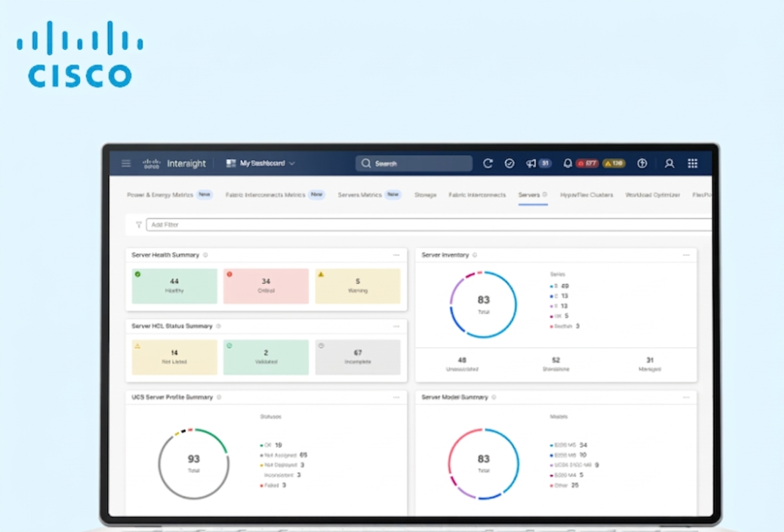Refresh the dashboard with the reload icon

pyautogui.click(x=488, y=164)
